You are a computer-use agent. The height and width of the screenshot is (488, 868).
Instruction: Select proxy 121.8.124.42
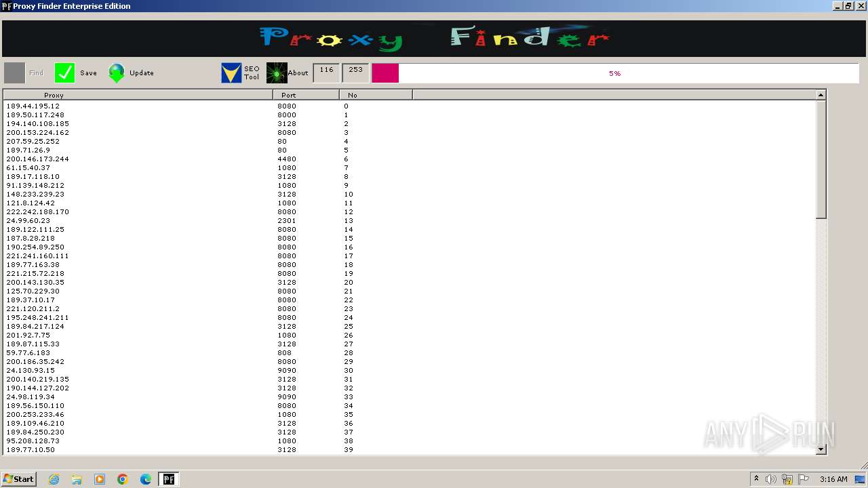tap(31, 203)
